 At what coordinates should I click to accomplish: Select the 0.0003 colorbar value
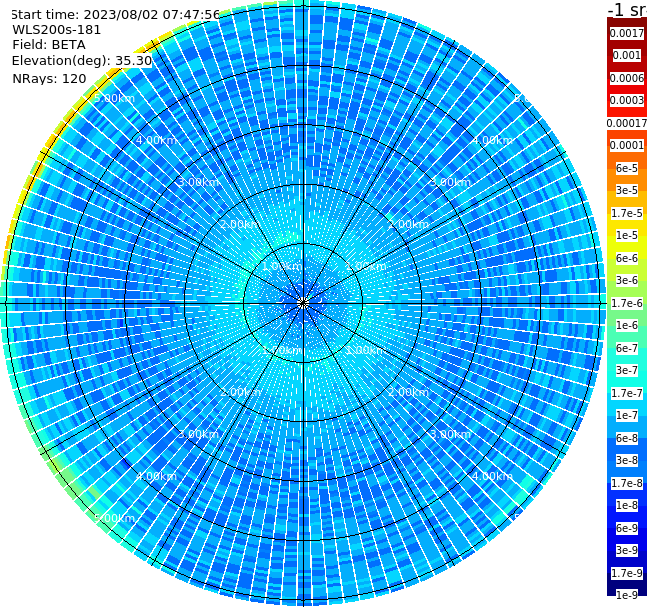627,100
